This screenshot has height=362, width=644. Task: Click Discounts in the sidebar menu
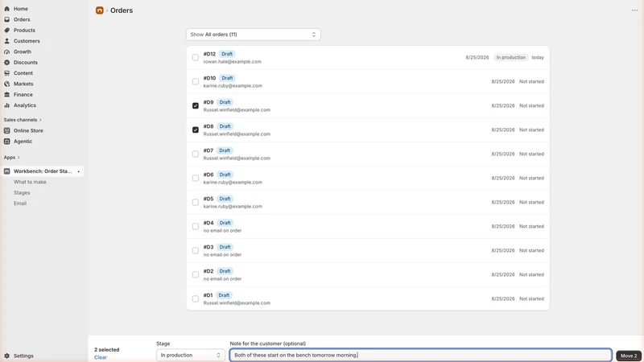[x=26, y=63]
